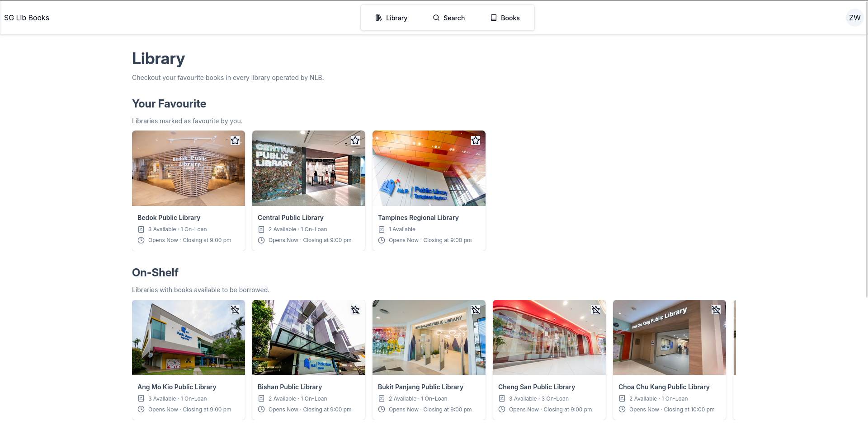Click the clock icon under Choa Chu Kang Public Library
The width and height of the screenshot is (868, 434).
(622, 410)
